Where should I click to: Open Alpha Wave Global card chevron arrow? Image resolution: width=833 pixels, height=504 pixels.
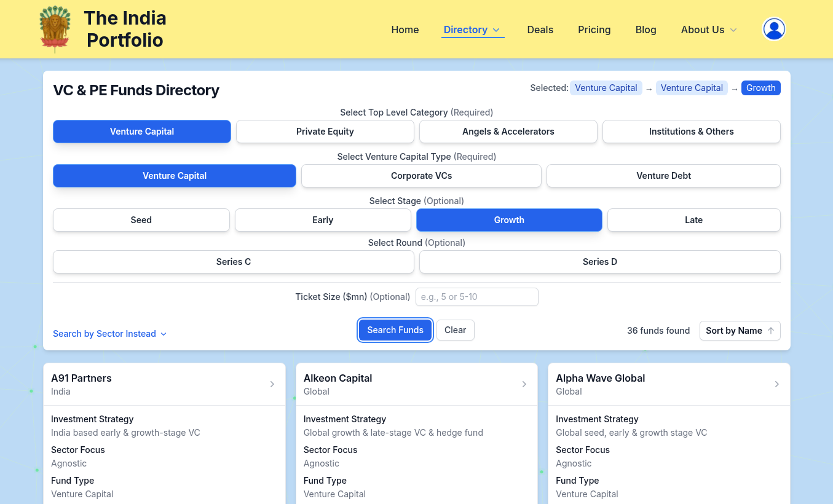click(777, 384)
